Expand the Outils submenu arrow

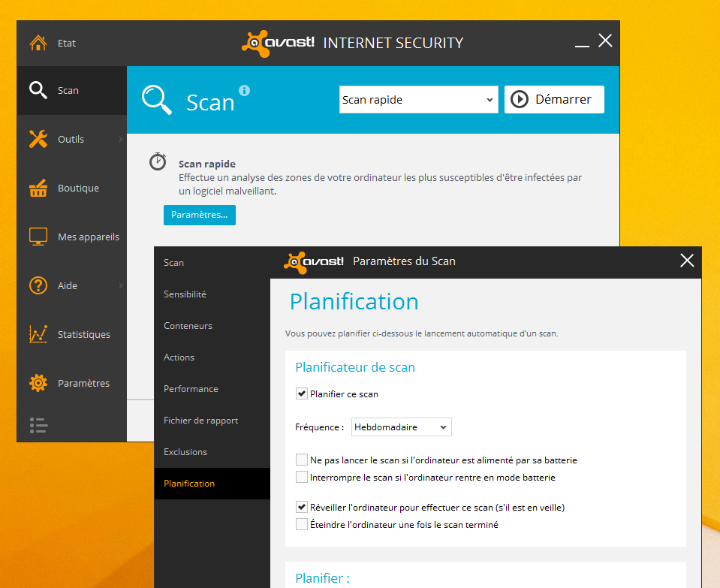click(121, 139)
